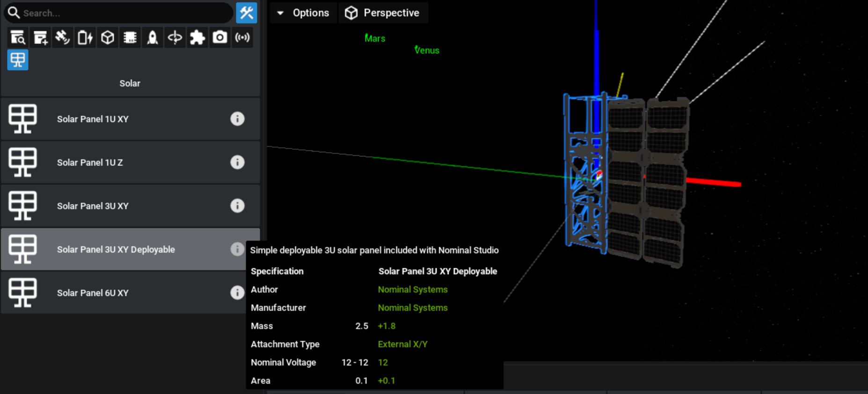
Task: Click the Mass +1.8 value in tooltip
Action: click(387, 326)
